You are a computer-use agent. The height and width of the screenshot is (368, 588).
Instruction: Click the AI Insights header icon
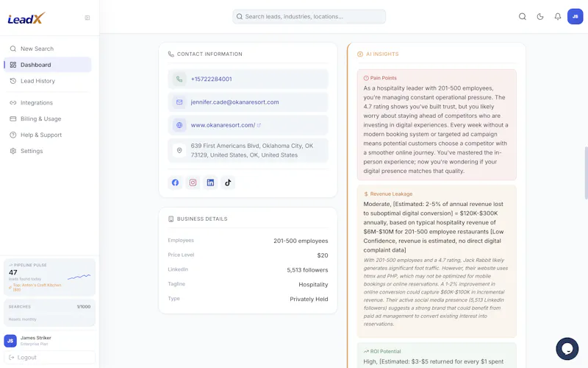[360, 54]
